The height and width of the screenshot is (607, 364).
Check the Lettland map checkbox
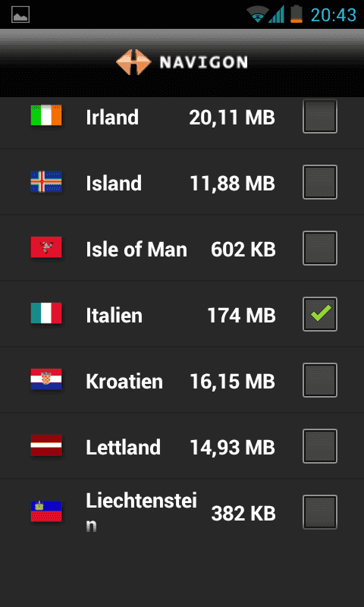320,446
